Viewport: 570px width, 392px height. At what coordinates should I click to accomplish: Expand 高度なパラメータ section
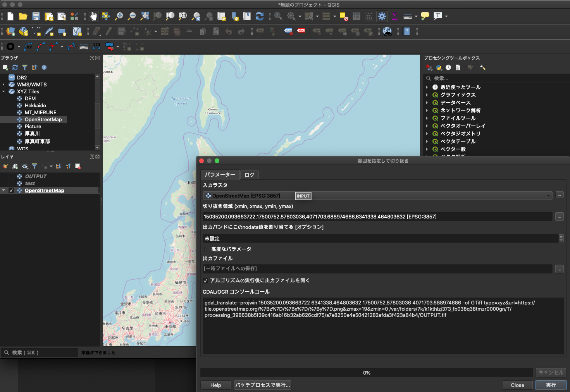click(x=206, y=249)
